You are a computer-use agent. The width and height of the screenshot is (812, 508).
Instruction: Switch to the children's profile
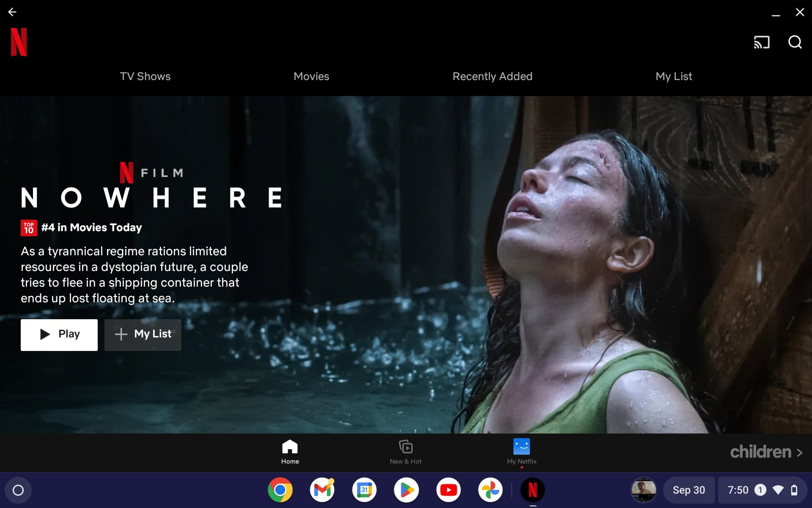coord(760,452)
